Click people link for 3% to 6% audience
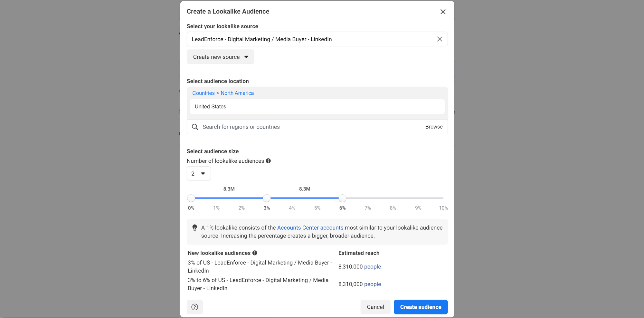 point(373,284)
